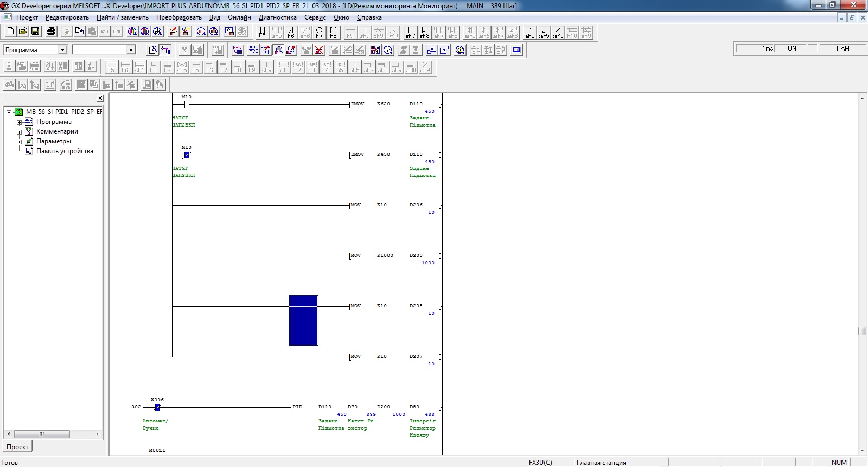Viewport: 868px width, 467px height.
Task: Open the Проект menu
Action: coord(27,17)
